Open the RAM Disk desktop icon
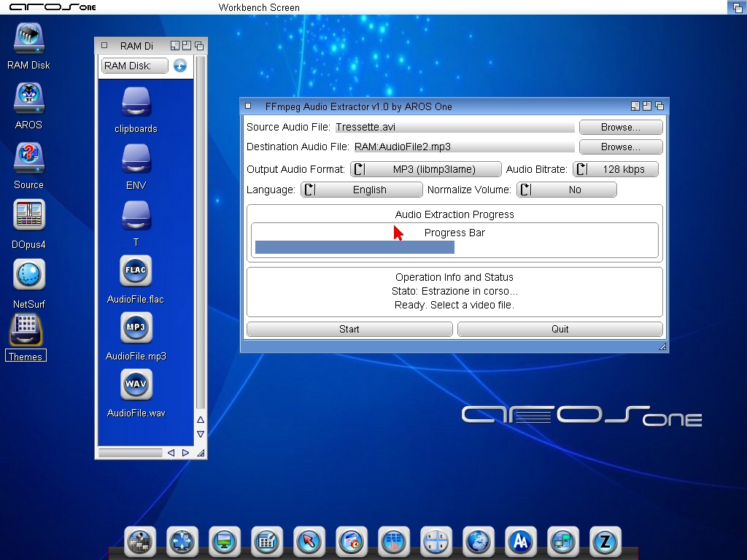Screen dimensions: 747x560 pyautogui.click(x=28, y=38)
